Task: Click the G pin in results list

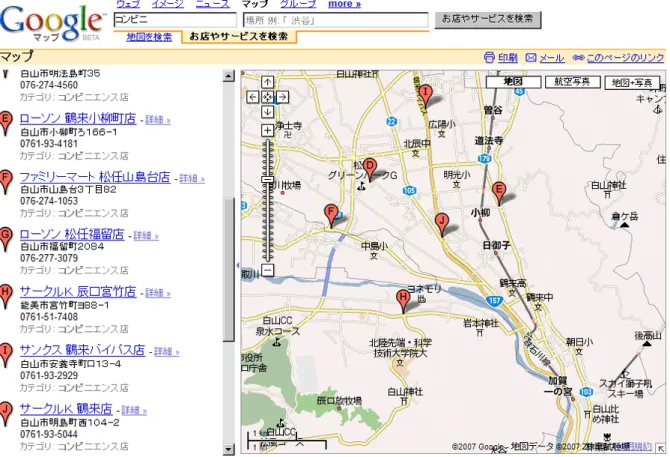Action: (x=5, y=239)
